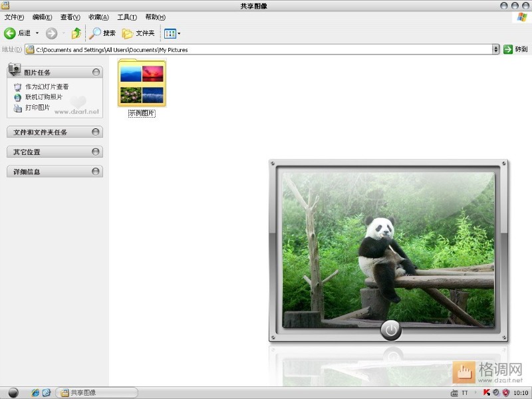Open the 工具(T) Tools menu

[127, 17]
